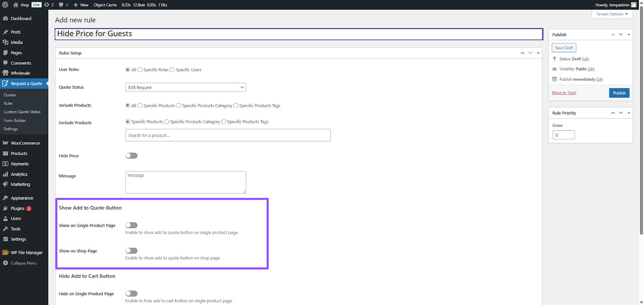Click the Analytics bar chart icon
The image size is (644, 305).
tap(5, 174)
